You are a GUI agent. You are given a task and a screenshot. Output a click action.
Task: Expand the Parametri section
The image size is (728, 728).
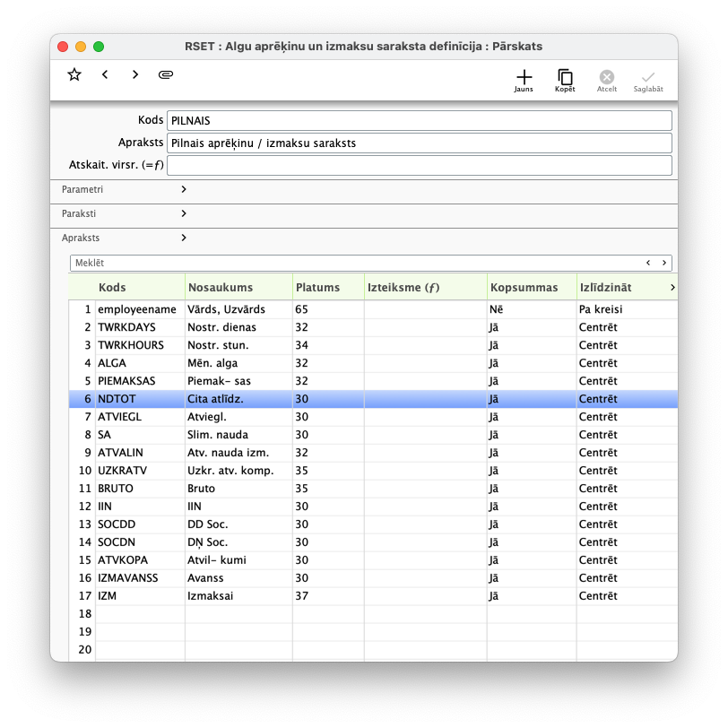(183, 190)
